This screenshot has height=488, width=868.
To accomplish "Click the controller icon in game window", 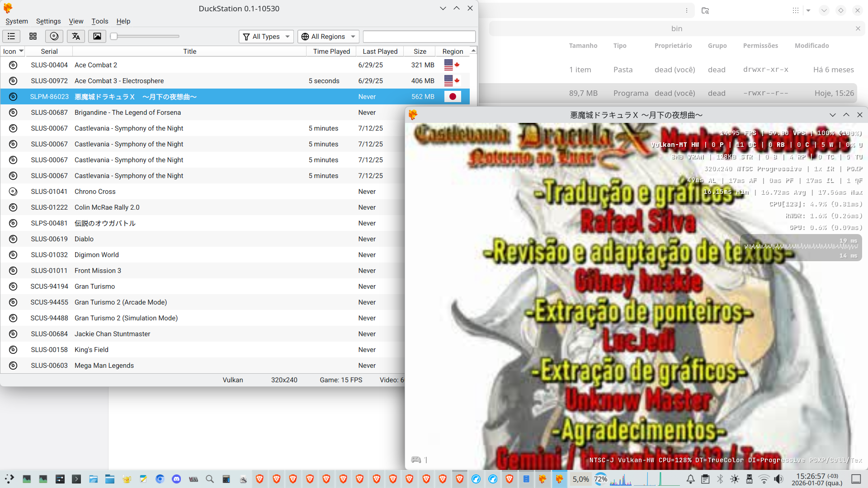I will tap(416, 460).
